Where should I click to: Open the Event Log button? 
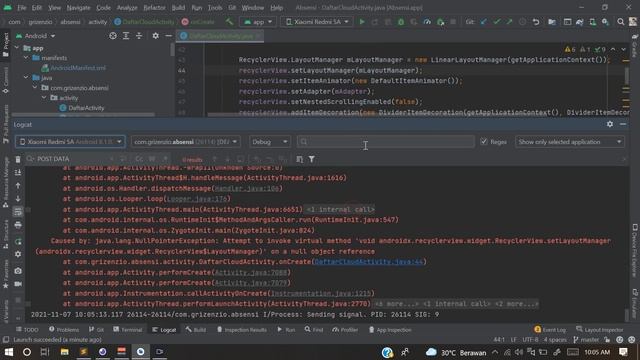click(x=550, y=329)
